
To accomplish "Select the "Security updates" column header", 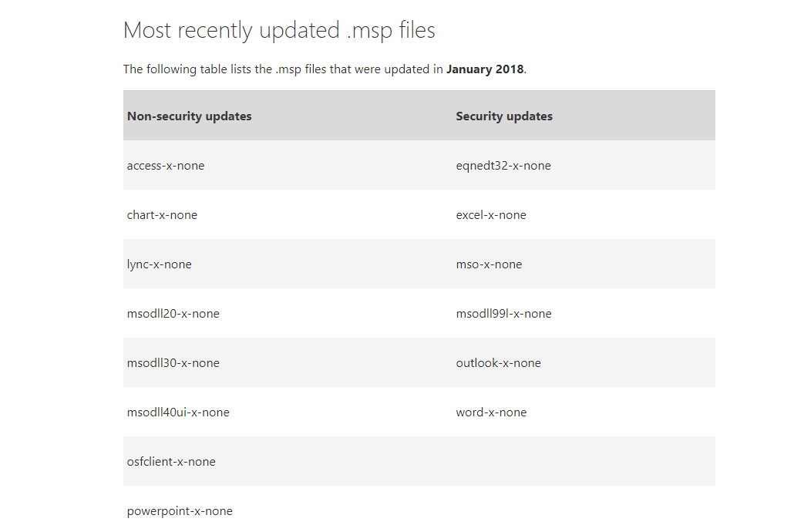I will pyautogui.click(x=504, y=116).
